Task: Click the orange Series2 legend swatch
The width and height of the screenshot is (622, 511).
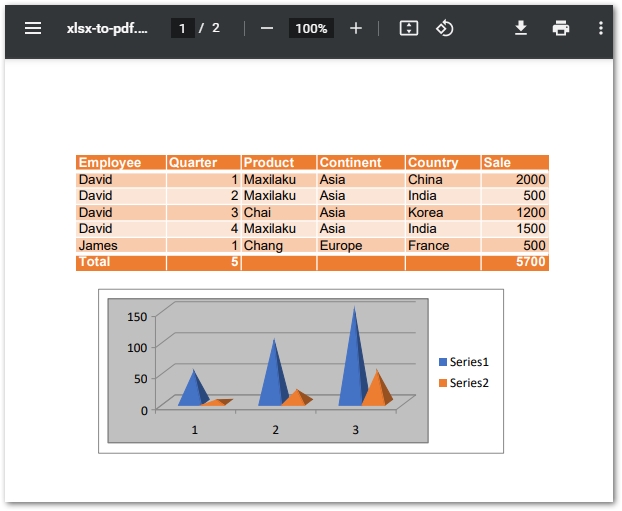Action: 443,383
